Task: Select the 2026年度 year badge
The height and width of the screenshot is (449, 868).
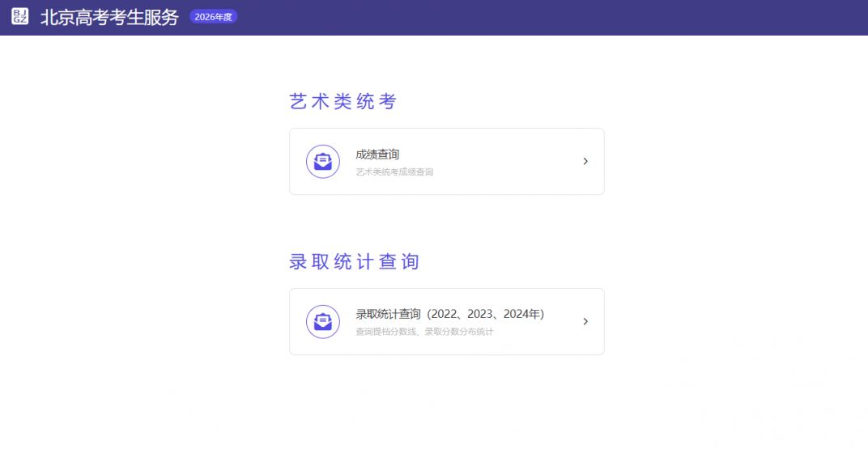Action: tap(213, 17)
